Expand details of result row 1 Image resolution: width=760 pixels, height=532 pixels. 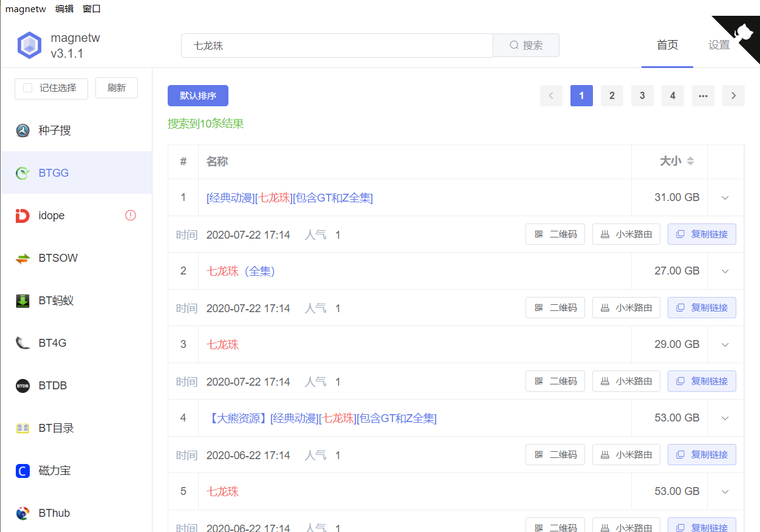(725, 198)
